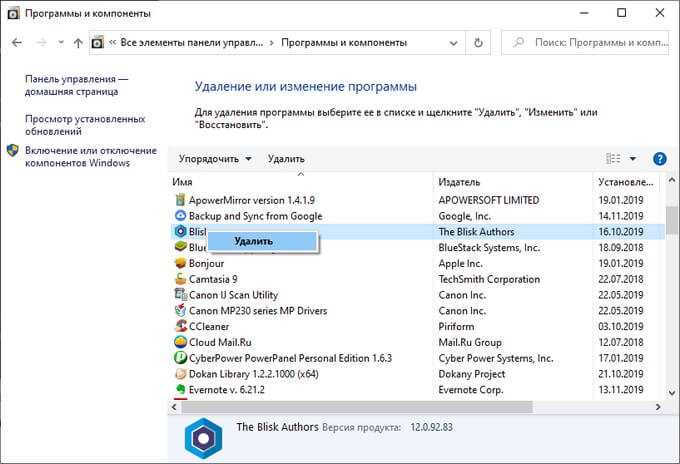Select Canon MP230 series MP Drivers name
This screenshot has width=680, height=464.
258,311
